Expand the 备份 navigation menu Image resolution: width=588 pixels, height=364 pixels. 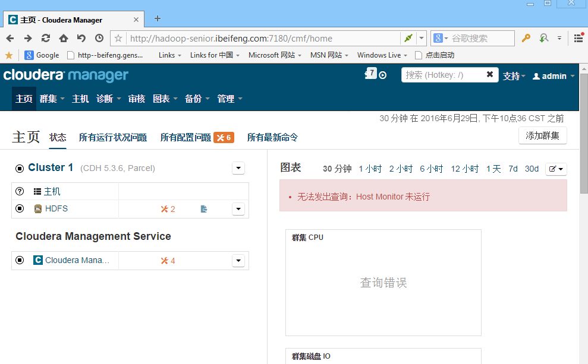pos(197,99)
